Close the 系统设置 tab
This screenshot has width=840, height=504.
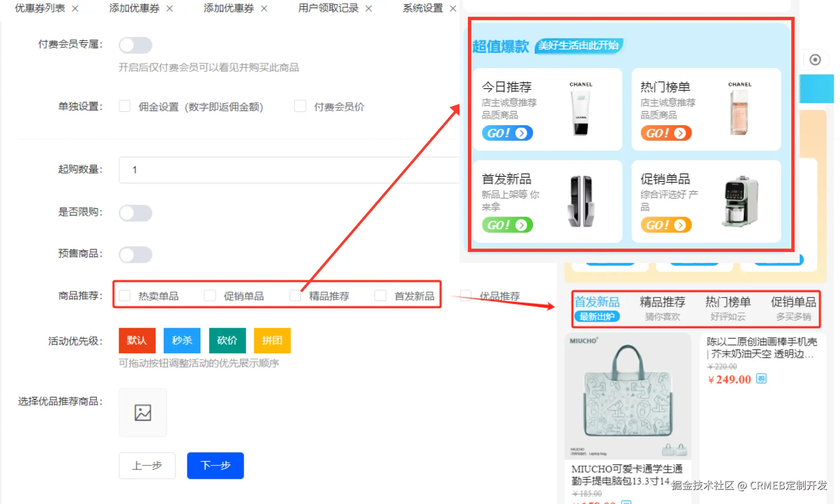[x=453, y=8]
